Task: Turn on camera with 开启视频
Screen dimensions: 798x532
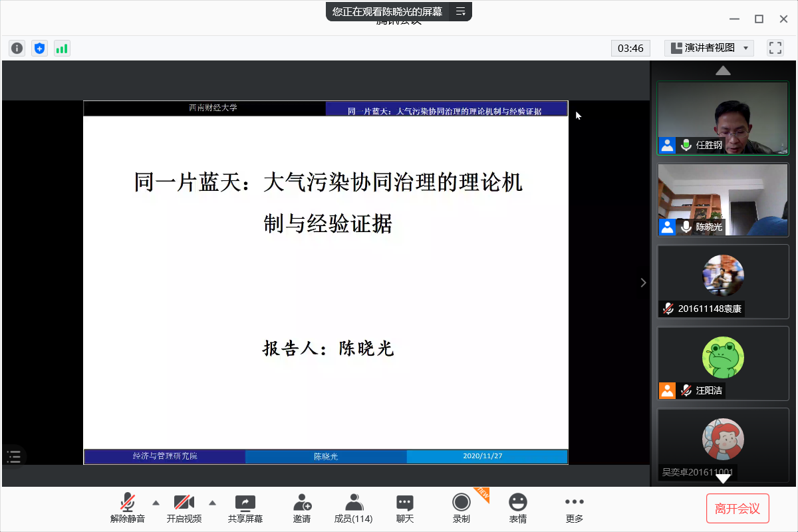Action: [x=184, y=509]
